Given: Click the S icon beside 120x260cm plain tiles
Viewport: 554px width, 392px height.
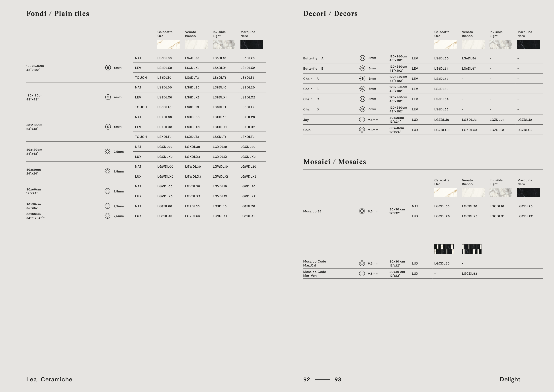Looking at the screenshot, I should click(108, 68).
